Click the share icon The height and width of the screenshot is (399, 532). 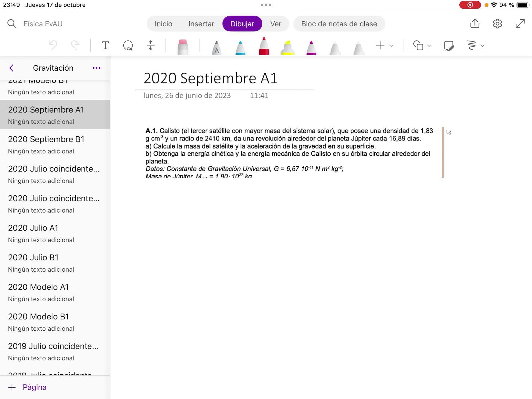click(x=475, y=24)
